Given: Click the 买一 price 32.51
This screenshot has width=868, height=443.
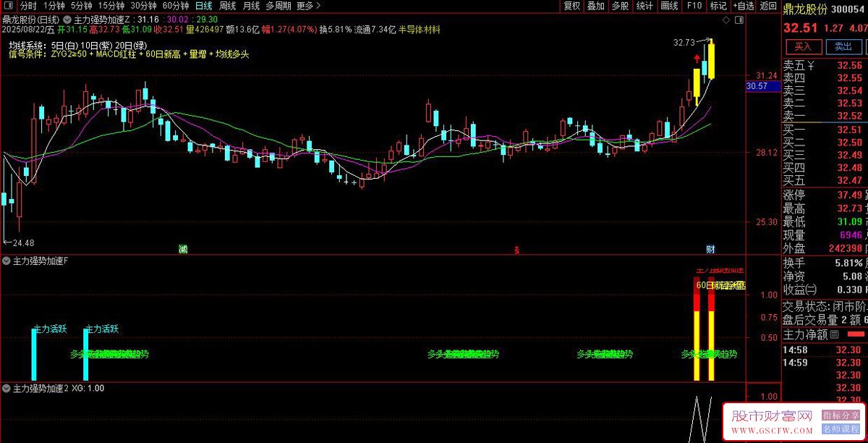Looking at the screenshot, I should [850, 130].
